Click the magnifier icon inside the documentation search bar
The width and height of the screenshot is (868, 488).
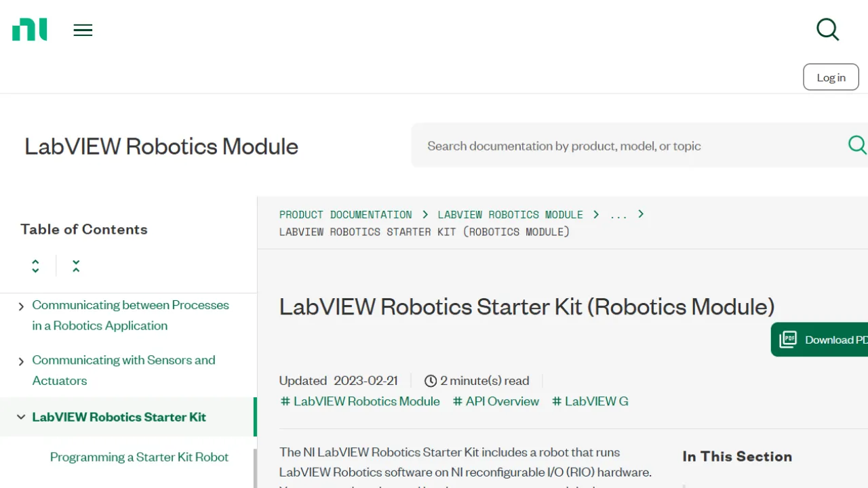(x=856, y=145)
